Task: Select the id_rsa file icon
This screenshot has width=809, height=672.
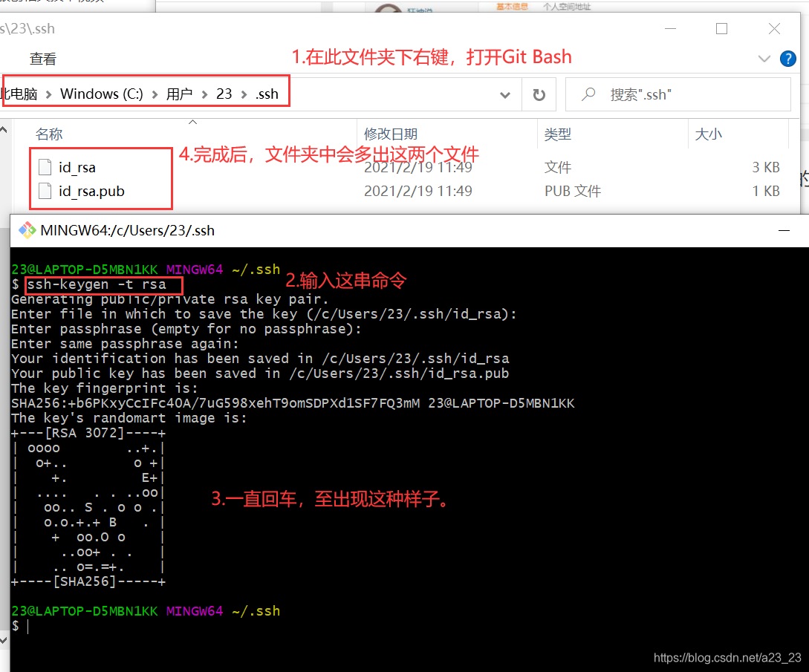Action: pyautogui.click(x=45, y=167)
